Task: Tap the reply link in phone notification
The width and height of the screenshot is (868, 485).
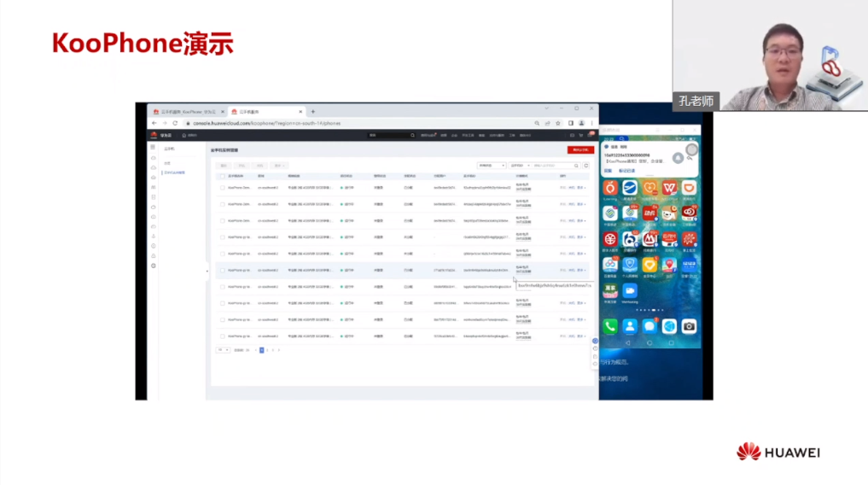Action: 608,171
